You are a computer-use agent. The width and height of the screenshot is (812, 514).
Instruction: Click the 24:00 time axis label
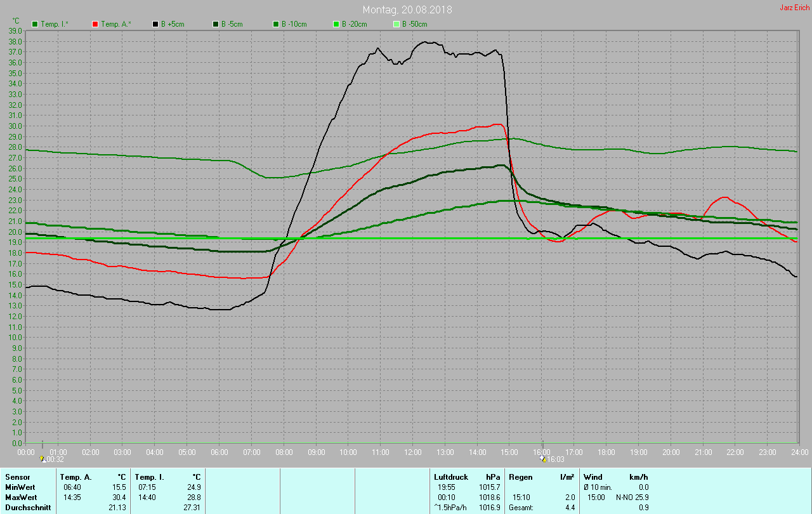click(x=799, y=452)
